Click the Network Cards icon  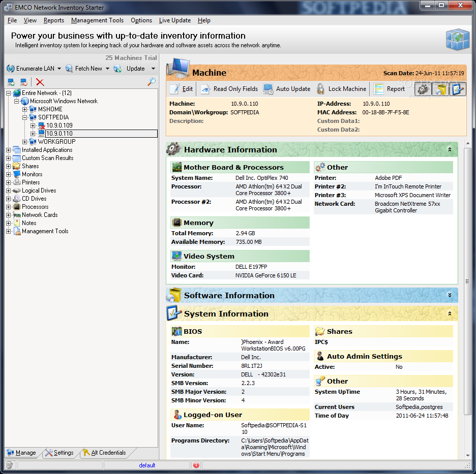pos(17,215)
